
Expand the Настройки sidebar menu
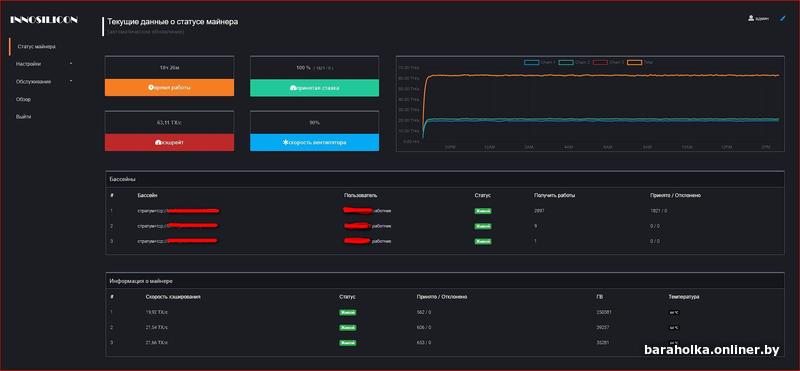(x=29, y=64)
